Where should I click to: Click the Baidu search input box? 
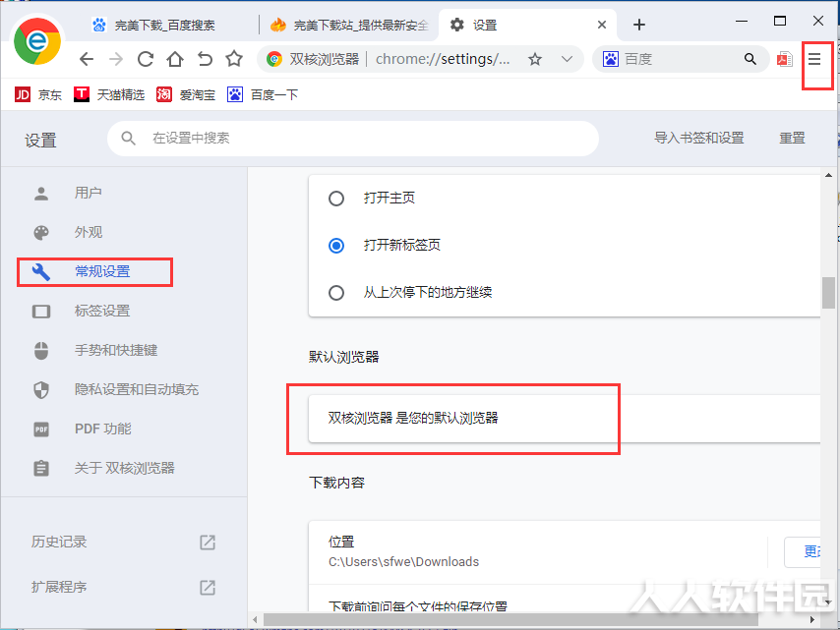point(681,59)
